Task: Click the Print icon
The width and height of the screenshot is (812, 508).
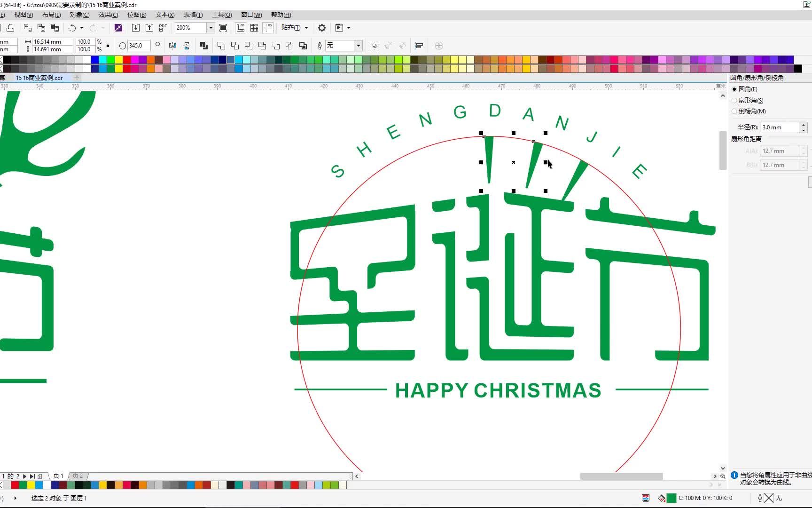Action: (x=10, y=28)
